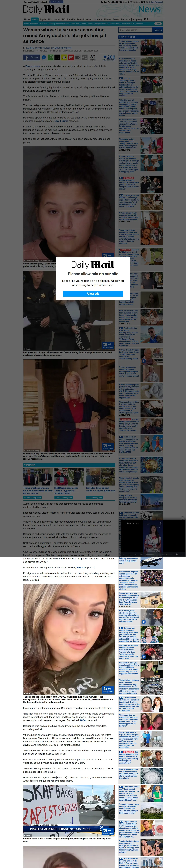Follow the WGAL link in article
Viewport: 186px width, 868px height.
tap(83, 721)
